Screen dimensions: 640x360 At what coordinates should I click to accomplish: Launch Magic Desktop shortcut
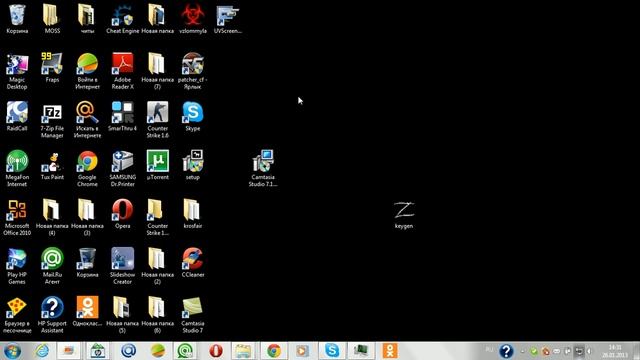(x=17, y=71)
